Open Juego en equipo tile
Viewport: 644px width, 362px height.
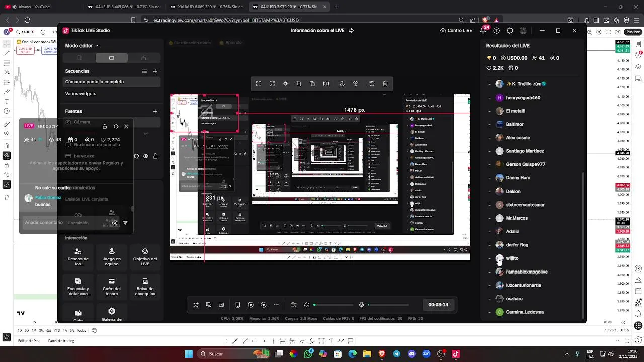112,257
